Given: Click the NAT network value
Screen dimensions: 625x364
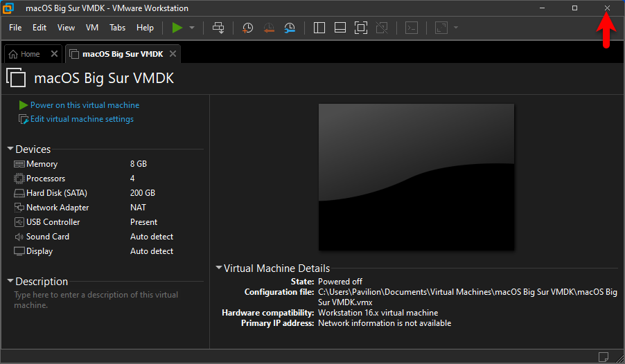Looking at the screenshot, I should 138,208.
